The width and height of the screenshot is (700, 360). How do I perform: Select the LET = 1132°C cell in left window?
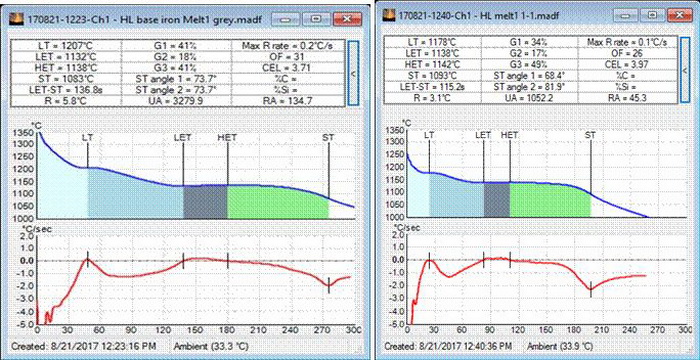[66, 57]
